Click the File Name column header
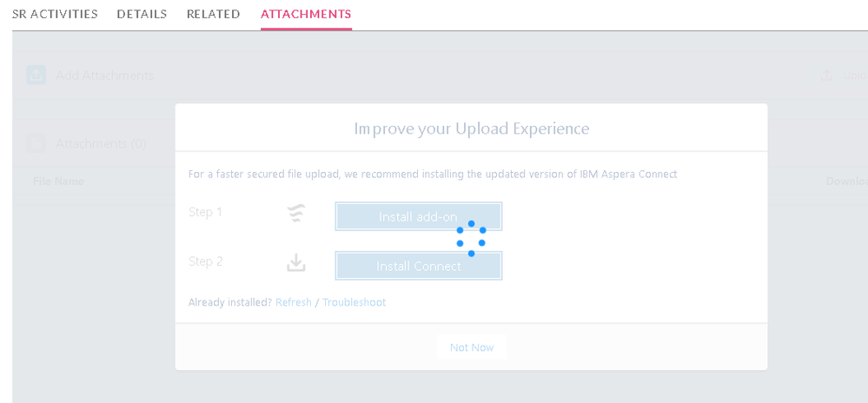Screen dimensions: 868x403 [59, 181]
